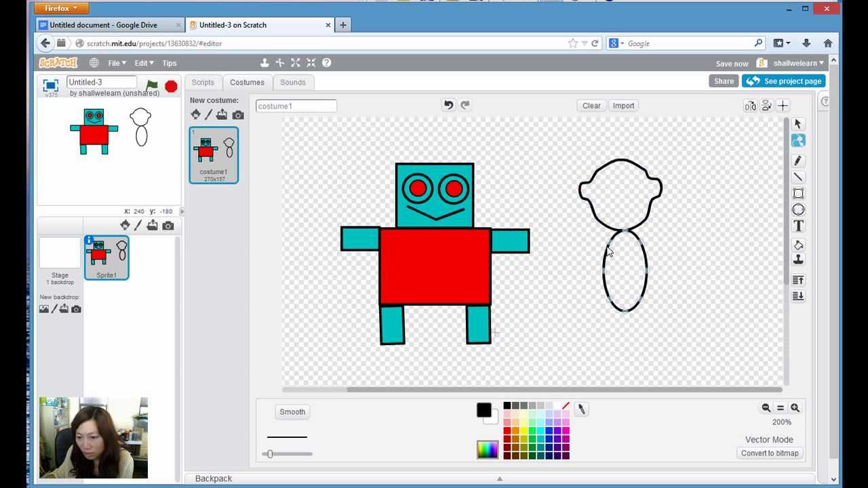Click the Smooth button
Image resolution: width=868 pixels, height=488 pixels.
coord(292,412)
